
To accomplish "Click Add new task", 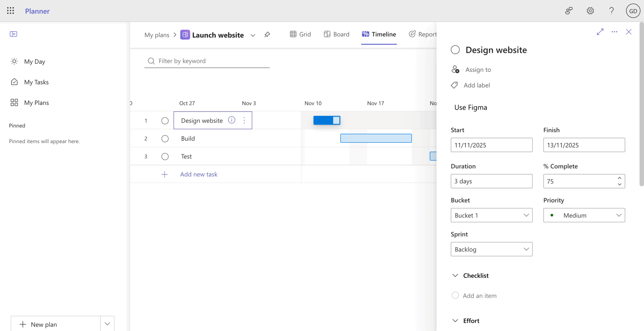I will 198,174.
